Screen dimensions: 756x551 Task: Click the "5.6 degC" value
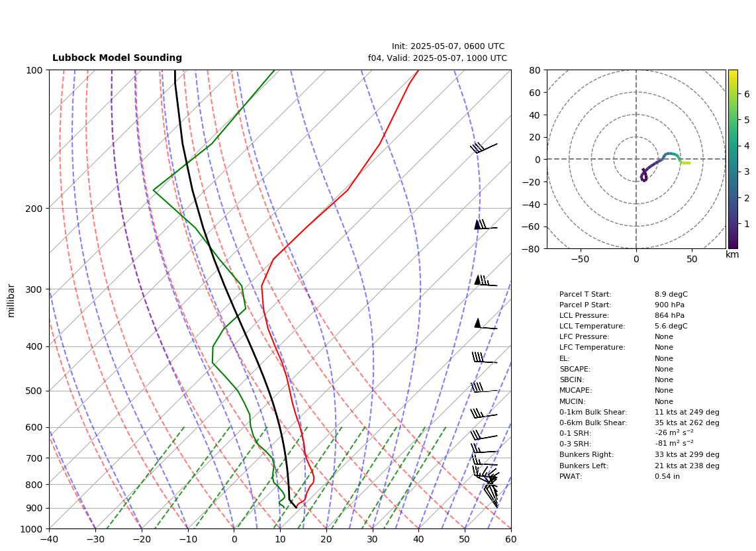tap(671, 326)
